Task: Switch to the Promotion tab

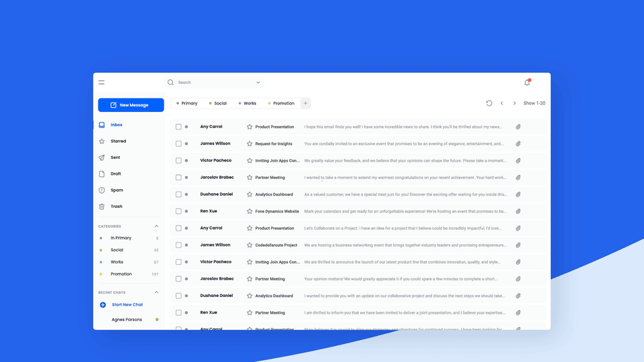Action: point(282,103)
